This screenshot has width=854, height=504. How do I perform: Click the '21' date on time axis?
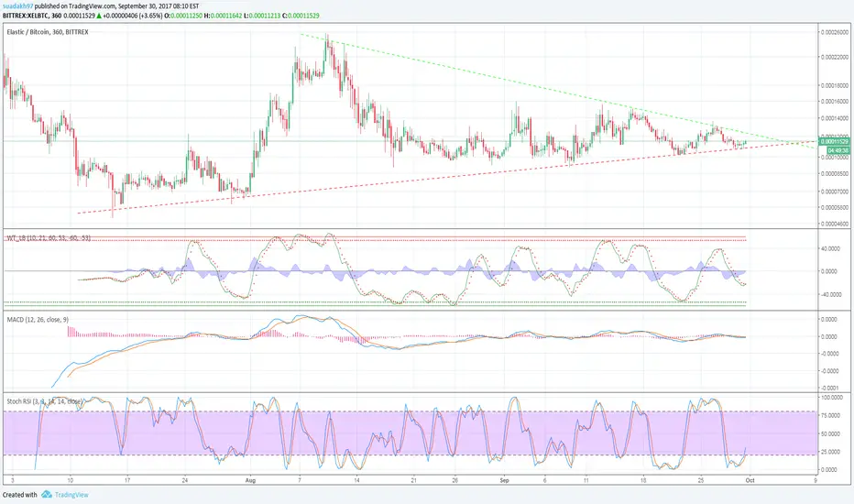click(414, 480)
